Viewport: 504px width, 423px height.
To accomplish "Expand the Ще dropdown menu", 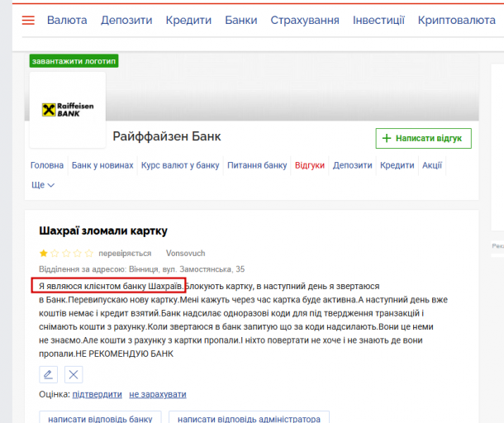I will pyautogui.click(x=43, y=185).
